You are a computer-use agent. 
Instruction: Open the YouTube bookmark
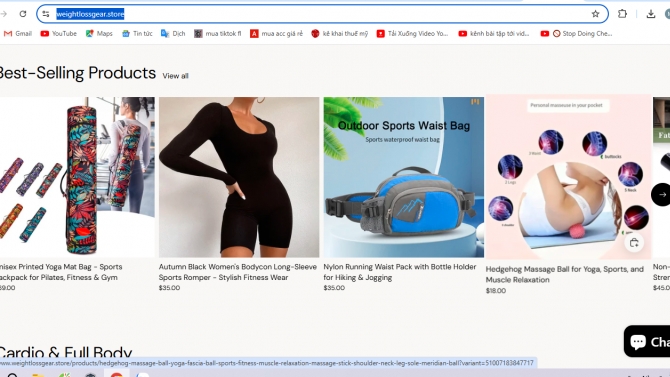click(x=59, y=33)
